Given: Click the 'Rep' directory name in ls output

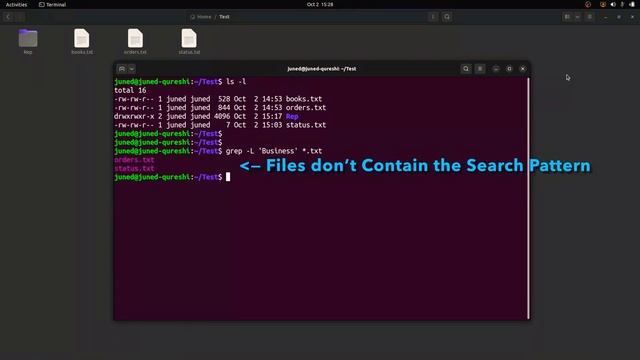Looking at the screenshot, I should point(292,116).
